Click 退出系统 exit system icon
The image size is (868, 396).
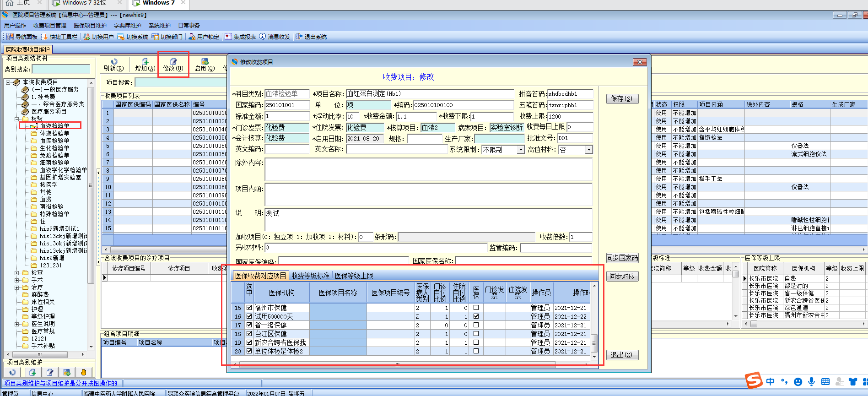[311, 37]
